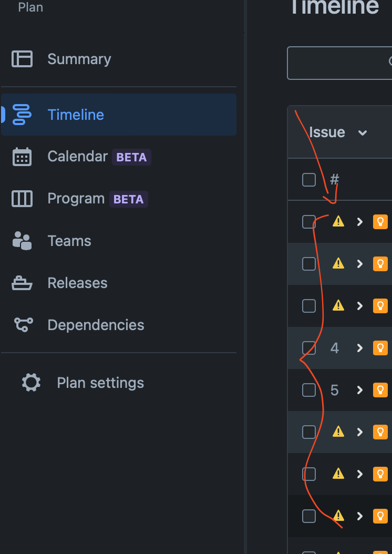Image resolution: width=392 pixels, height=554 pixels.
Task: Click the BETA badge next to Program
Action: tap(129, 199)
